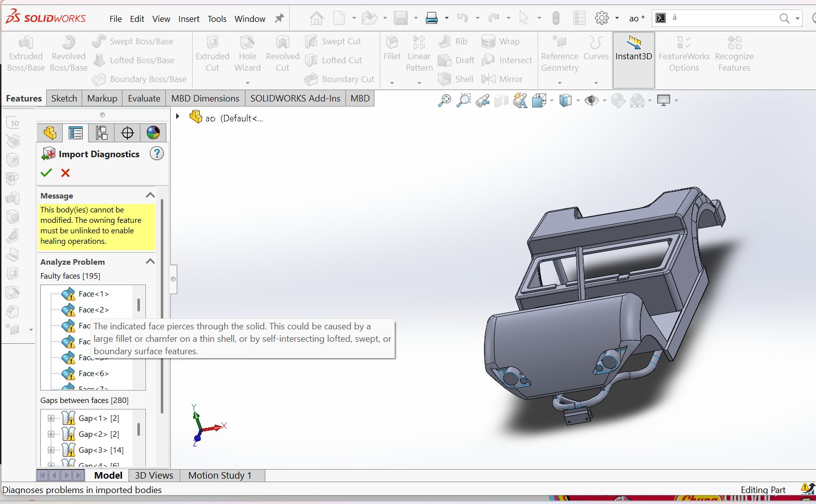Open the search box dropdown arrow

pyautogui.click(x=798, y=19)
